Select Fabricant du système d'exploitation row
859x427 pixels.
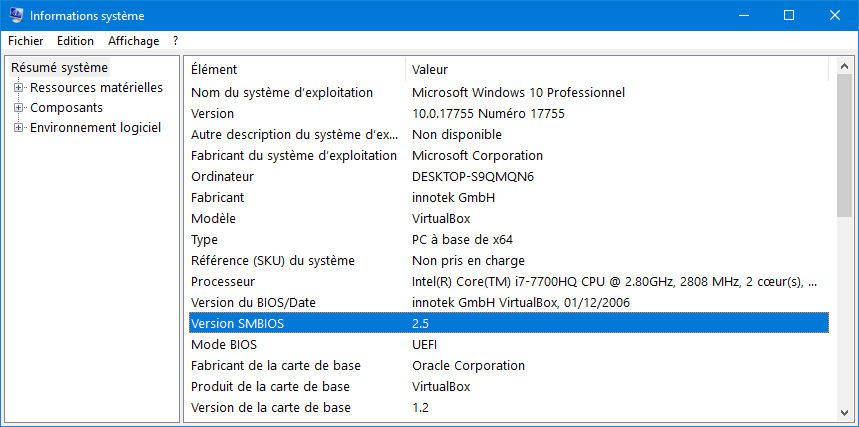pyautogui.click(x=509, y=156)
